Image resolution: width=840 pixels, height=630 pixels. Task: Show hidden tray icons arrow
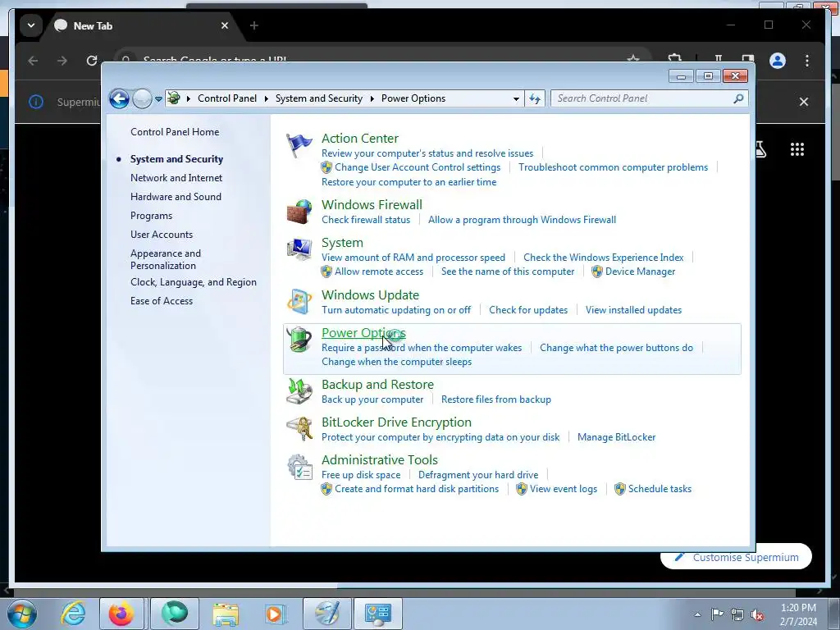697,614
